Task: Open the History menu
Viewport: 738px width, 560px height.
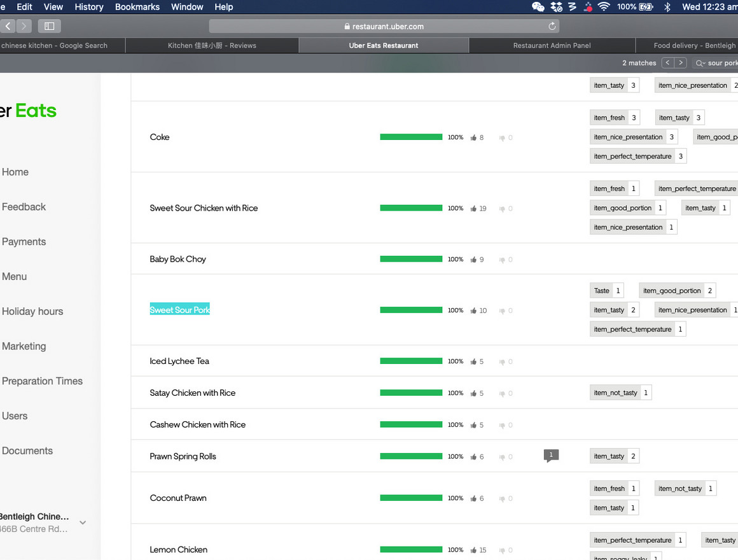Action: (89, 6)
